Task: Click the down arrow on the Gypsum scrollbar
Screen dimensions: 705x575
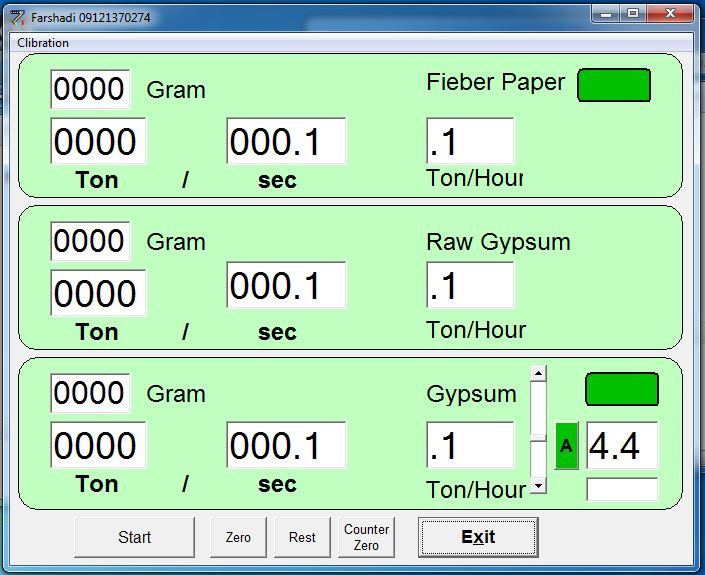Action: coord(539,485)
